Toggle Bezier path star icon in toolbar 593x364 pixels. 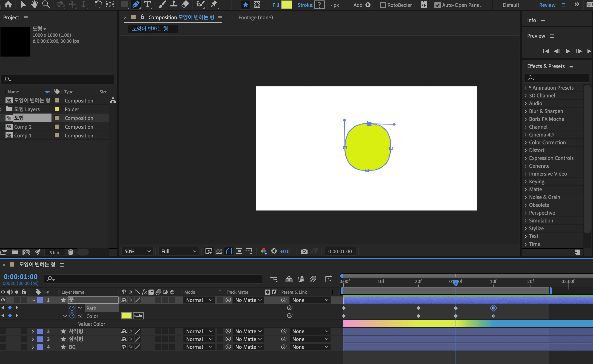click(245, 5)
